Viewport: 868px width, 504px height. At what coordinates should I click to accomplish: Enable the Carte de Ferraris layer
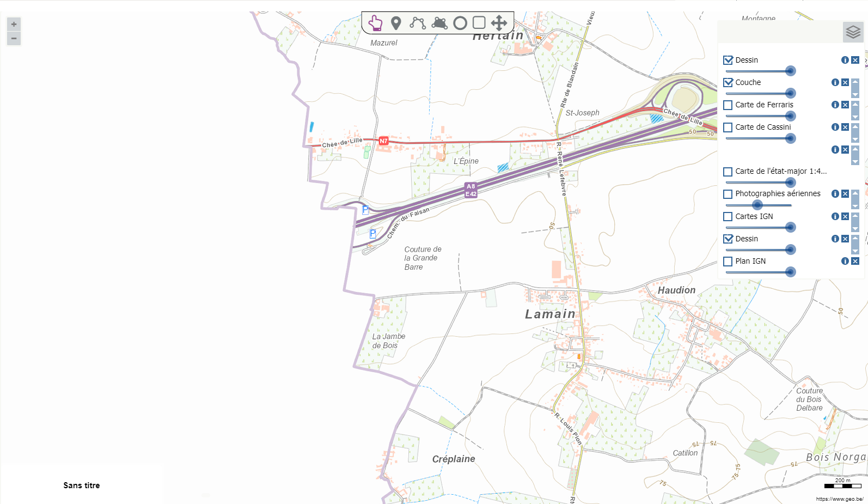728,105
